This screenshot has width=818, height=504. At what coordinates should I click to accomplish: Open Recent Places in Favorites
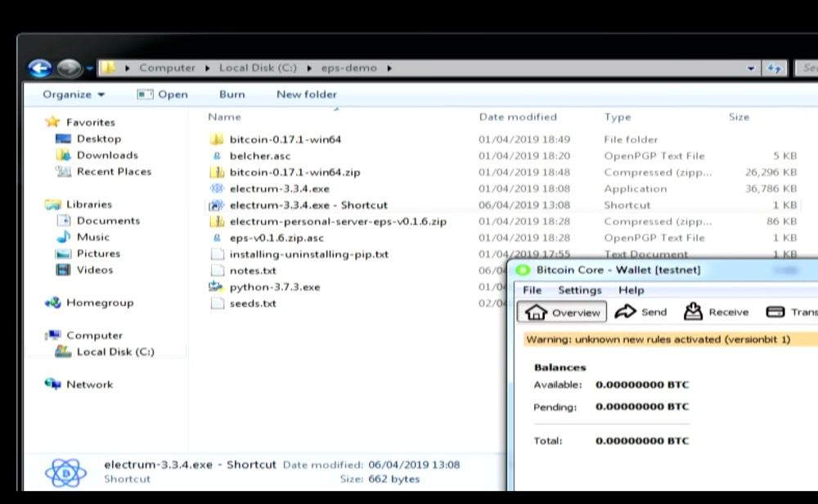pyautogui.click(x=115, y=172)
